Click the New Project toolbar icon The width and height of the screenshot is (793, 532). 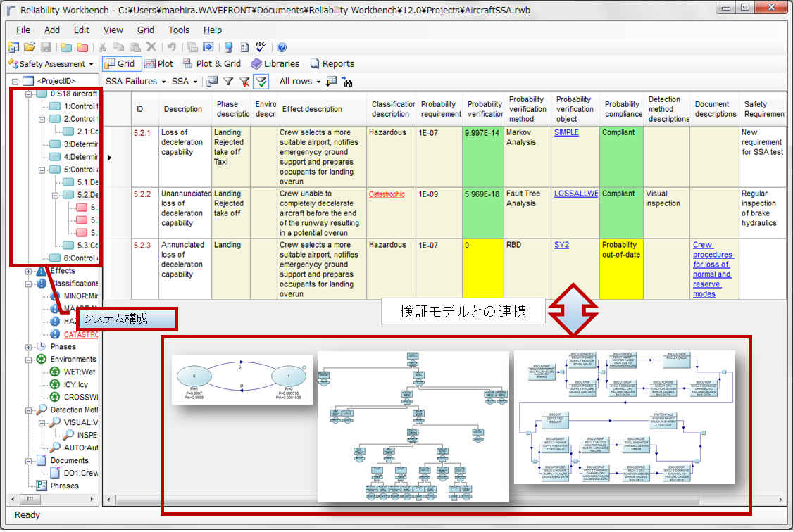tap(13, 47)
